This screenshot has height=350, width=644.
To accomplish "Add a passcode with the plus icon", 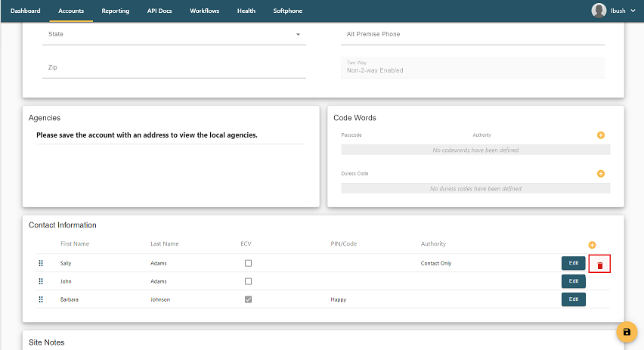I will [x=601, y=135].
